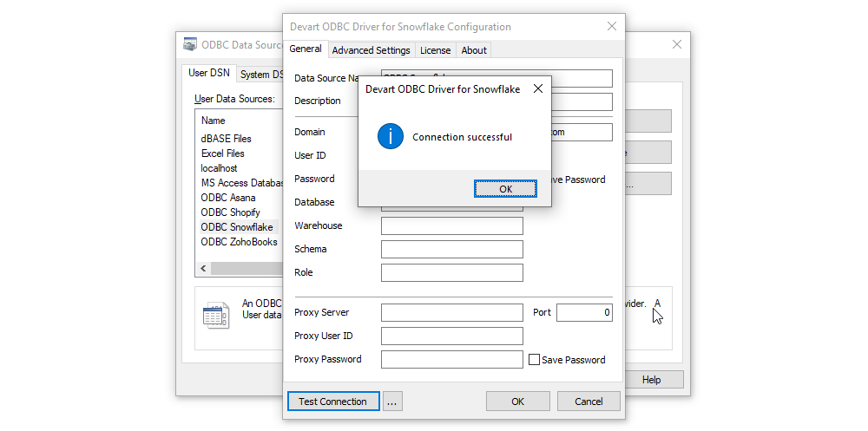The height and width of the screenshot is (431, 868).
Task: Open the About tab
Action: point(474,50)
